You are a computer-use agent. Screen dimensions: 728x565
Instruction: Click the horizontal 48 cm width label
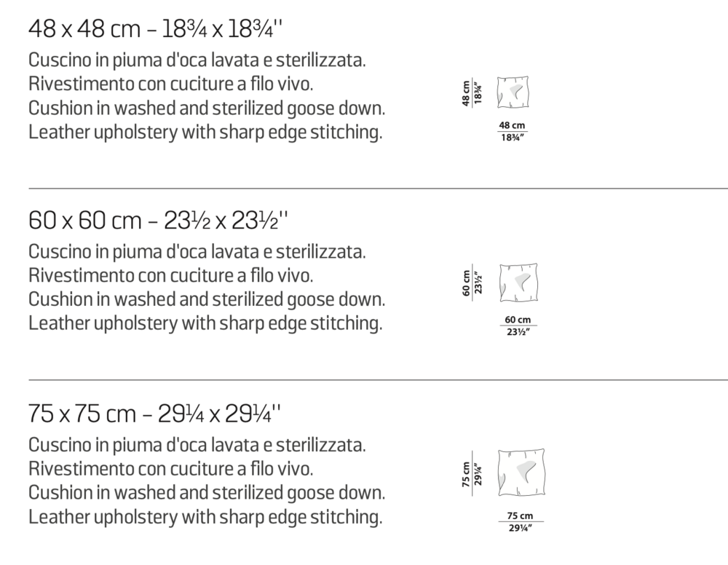point(512,125)
